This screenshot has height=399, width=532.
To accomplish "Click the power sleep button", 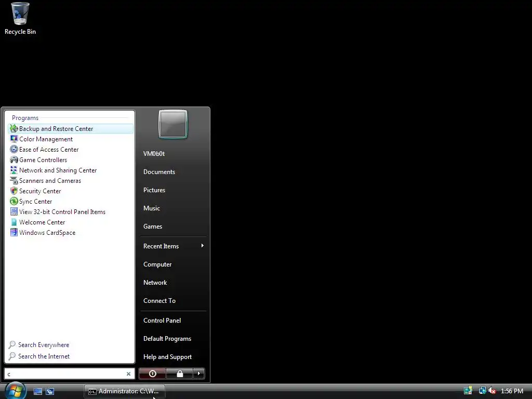I will (x=152, y=374).
